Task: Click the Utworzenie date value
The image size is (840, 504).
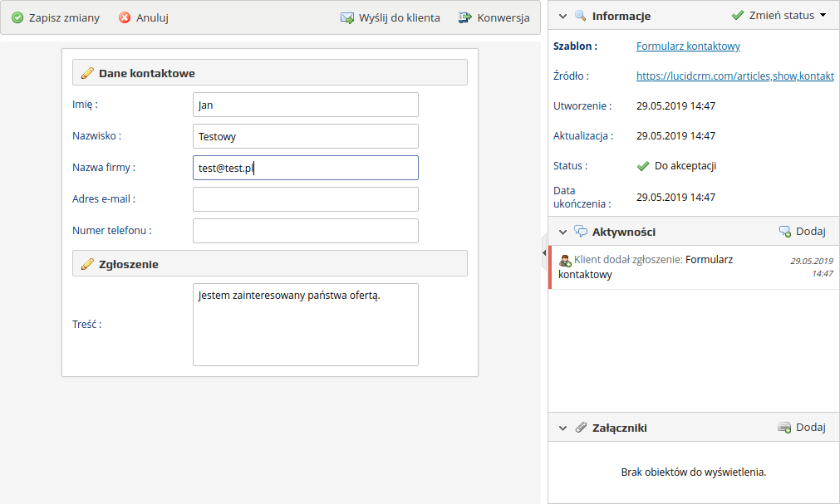Action: [x=676, y=106]
